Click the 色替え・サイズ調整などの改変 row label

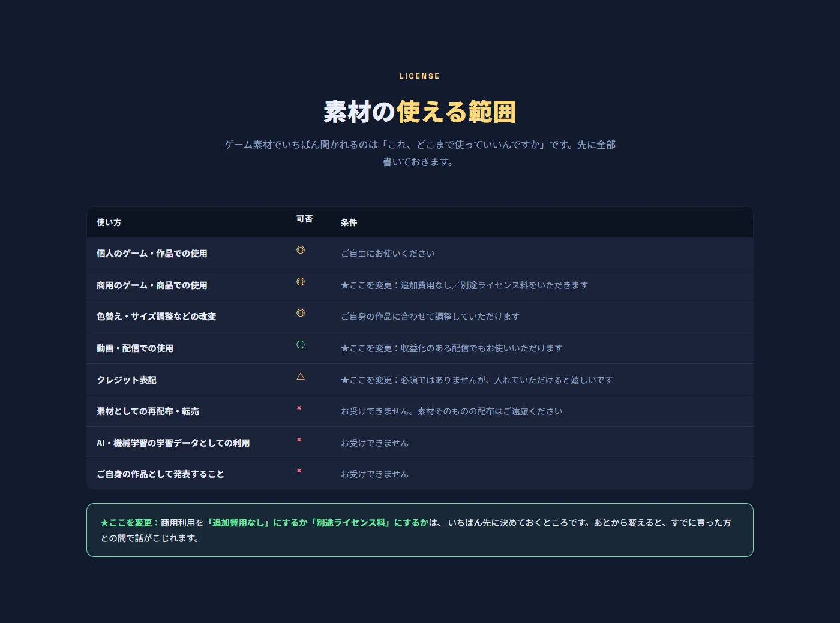tap(156, 317)
